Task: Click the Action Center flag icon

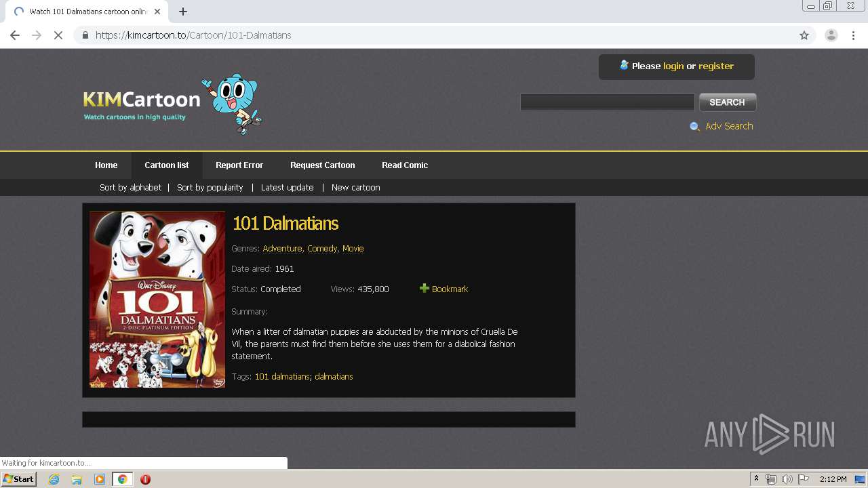Action: pos(804,479)
